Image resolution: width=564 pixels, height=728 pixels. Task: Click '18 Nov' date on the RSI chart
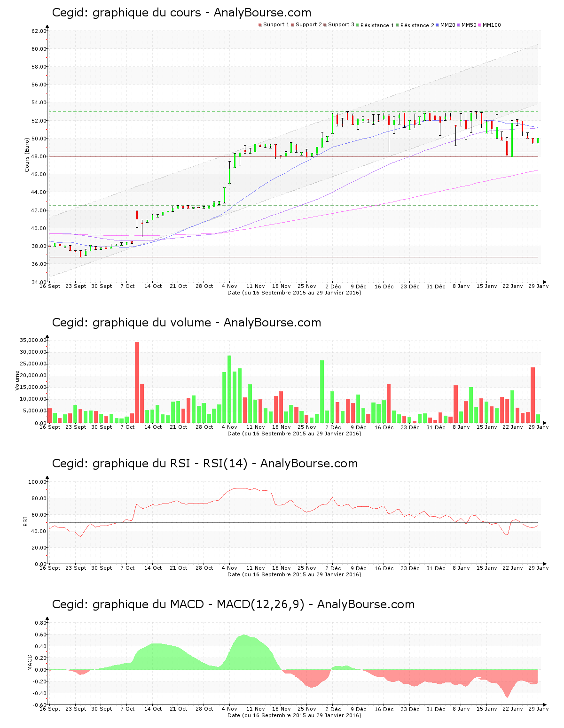pos(282,568)
